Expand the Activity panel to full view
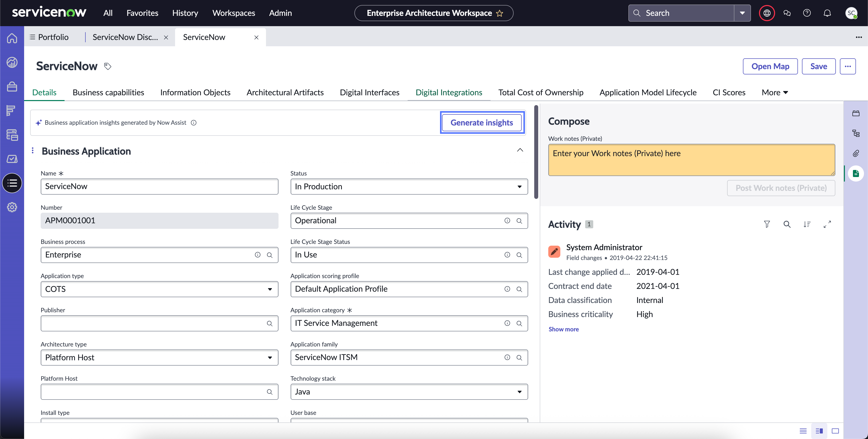 pos(827,224)
